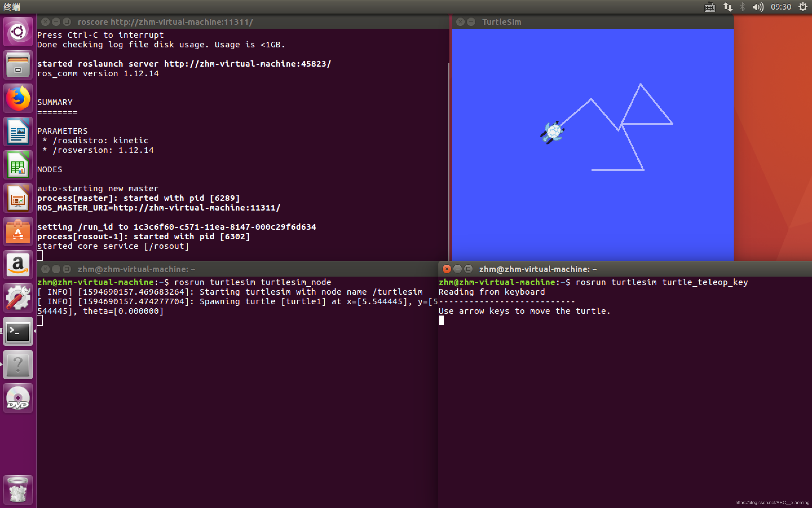Launch Firefox web browser
Screen dimensions: 812x508
point(18,98)
